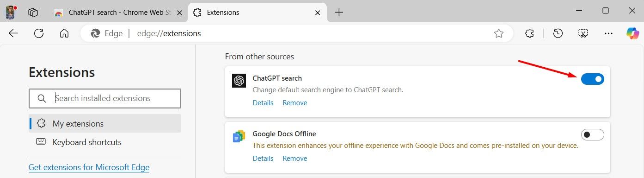Open the tab actions menu icon

click(33, 13)
